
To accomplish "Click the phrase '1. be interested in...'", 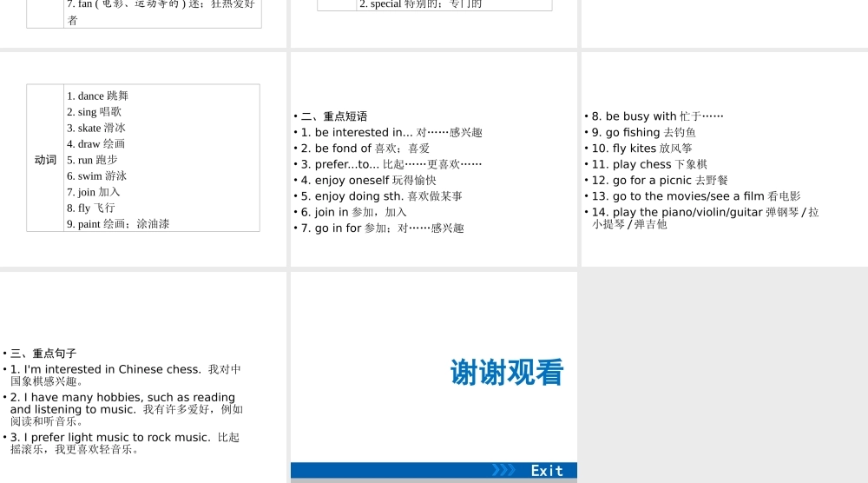I will coord(357,132).
